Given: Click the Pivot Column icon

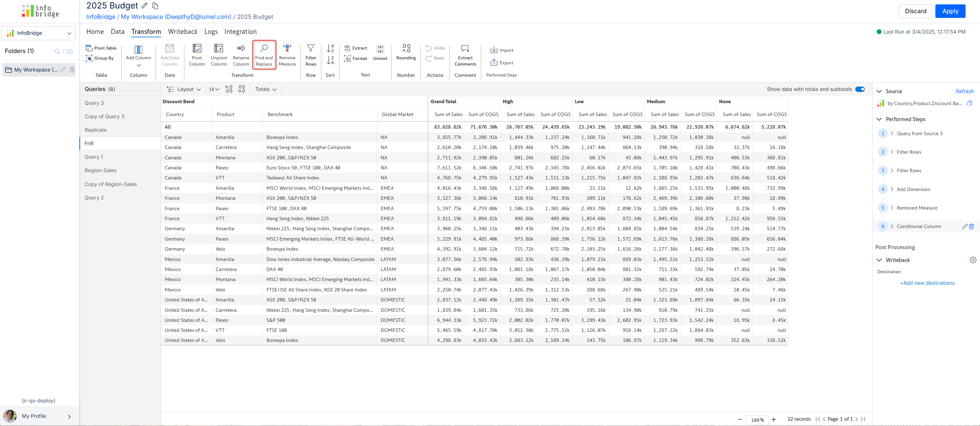Looking at the screenshot, I should [197, 49].
